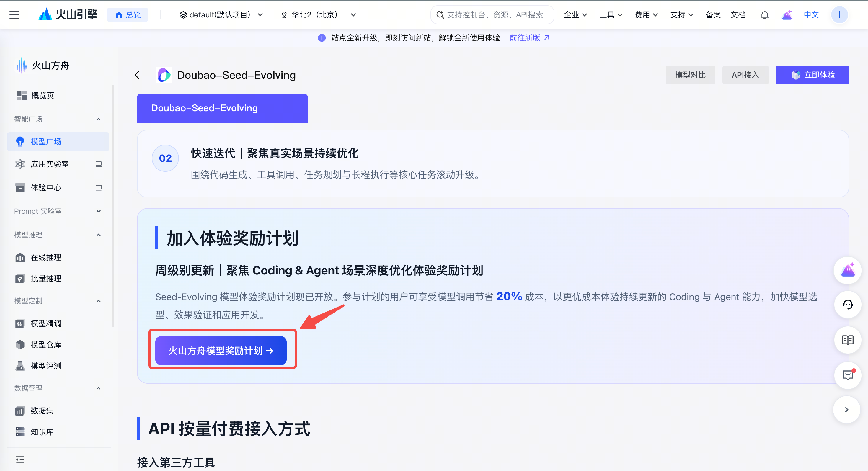Open 模型评测 in the sidebar
Image resolution: width=868 pixels, height=471 pixels.
click(x=58, y=366)
